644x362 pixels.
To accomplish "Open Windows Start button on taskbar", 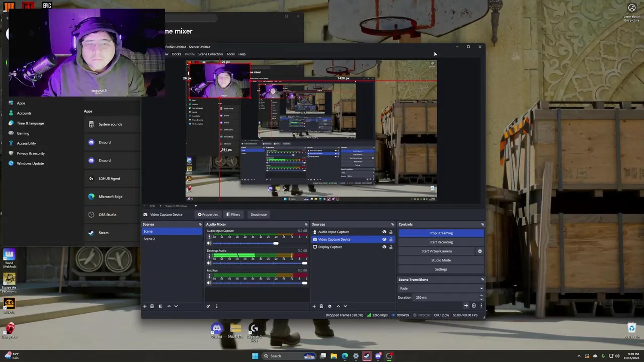I will tap(255, 356).
